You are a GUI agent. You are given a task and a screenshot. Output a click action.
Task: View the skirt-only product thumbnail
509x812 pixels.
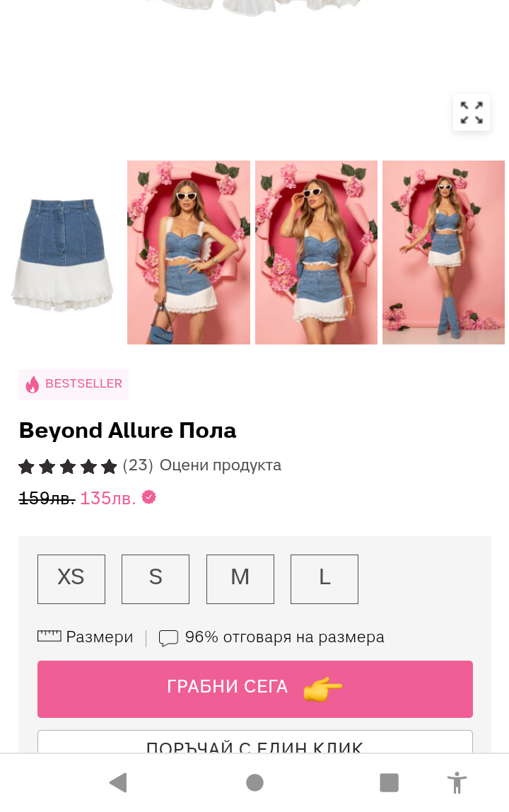pos(62,253)
